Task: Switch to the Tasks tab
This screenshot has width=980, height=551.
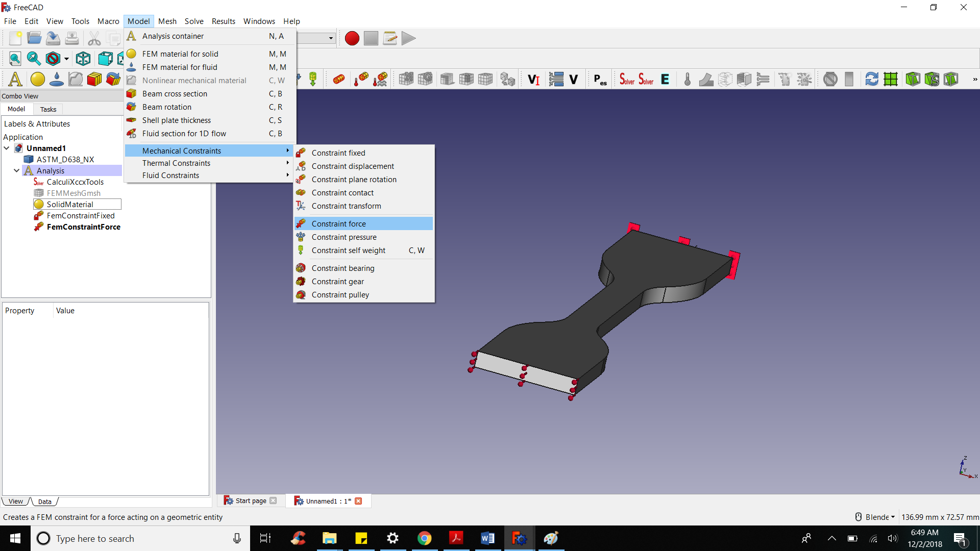Action: [x=48, y=109]
